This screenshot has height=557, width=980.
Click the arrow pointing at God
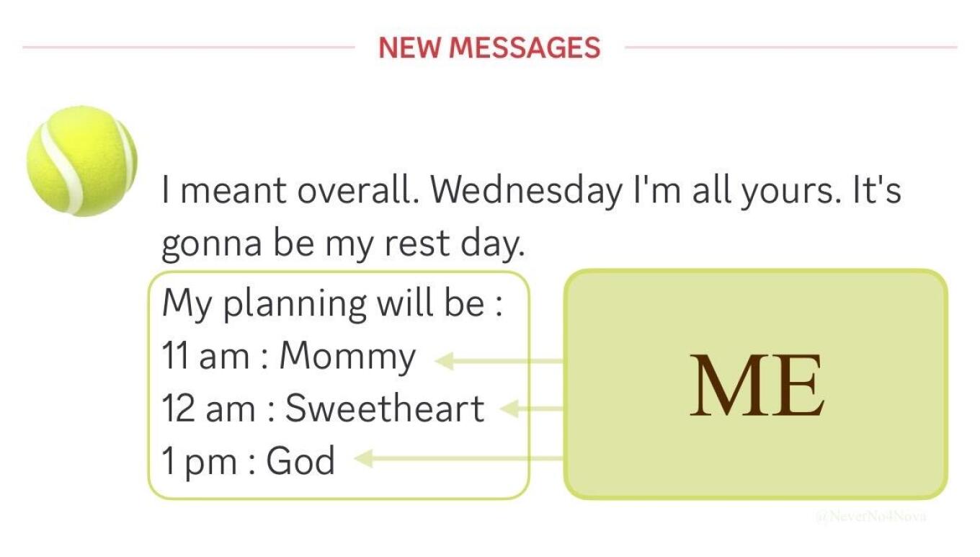[458, 458]
